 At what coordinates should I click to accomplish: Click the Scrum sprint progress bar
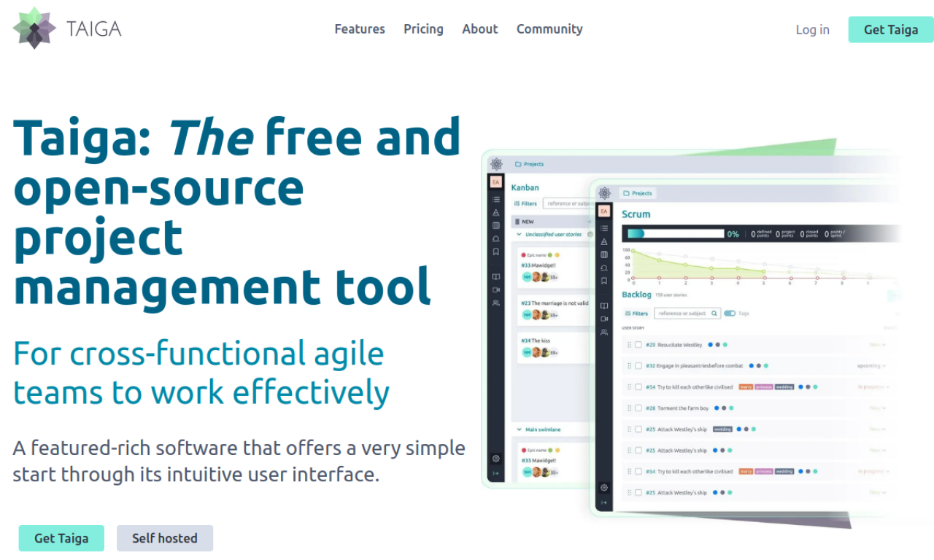[676, 234]
